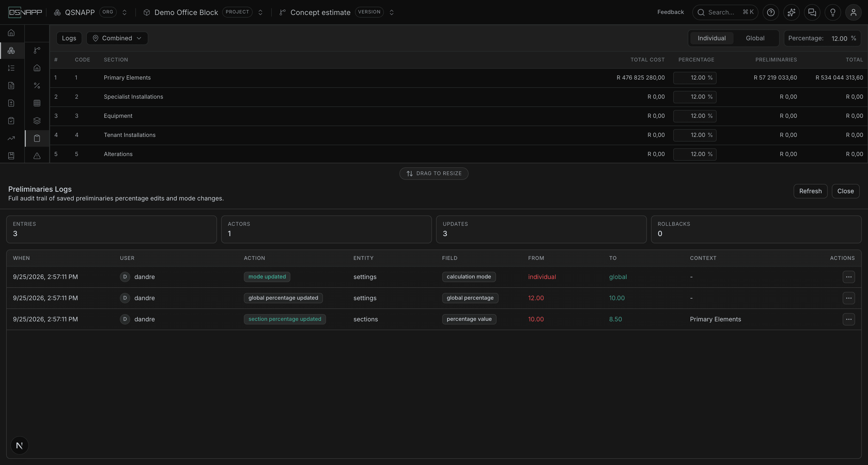
Task: Open the help question-mark icon
Action: pos(771,12)
